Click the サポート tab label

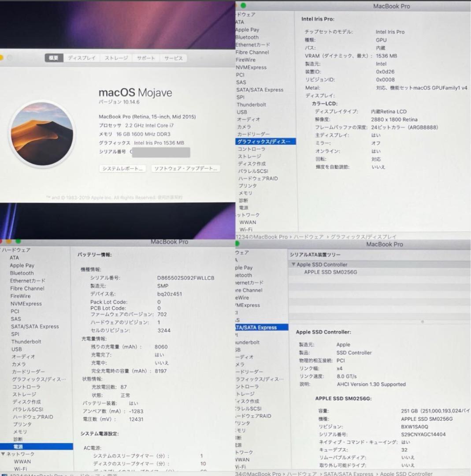tap(146, 58)
